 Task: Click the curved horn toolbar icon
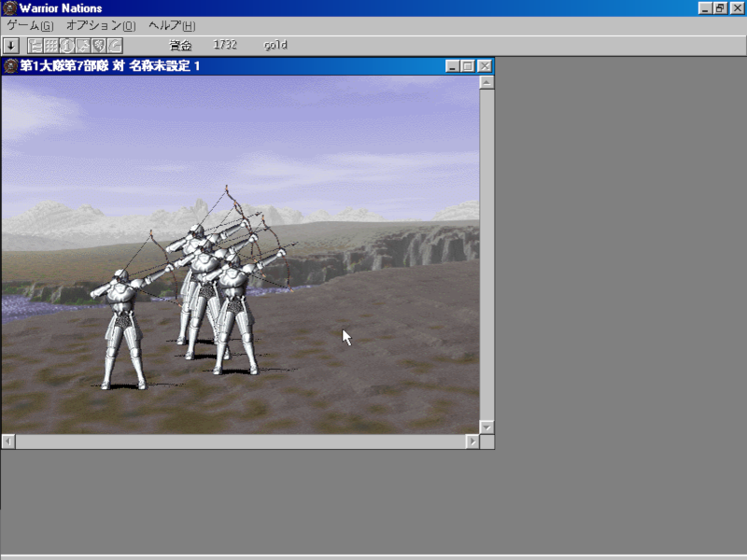point(115,46)
